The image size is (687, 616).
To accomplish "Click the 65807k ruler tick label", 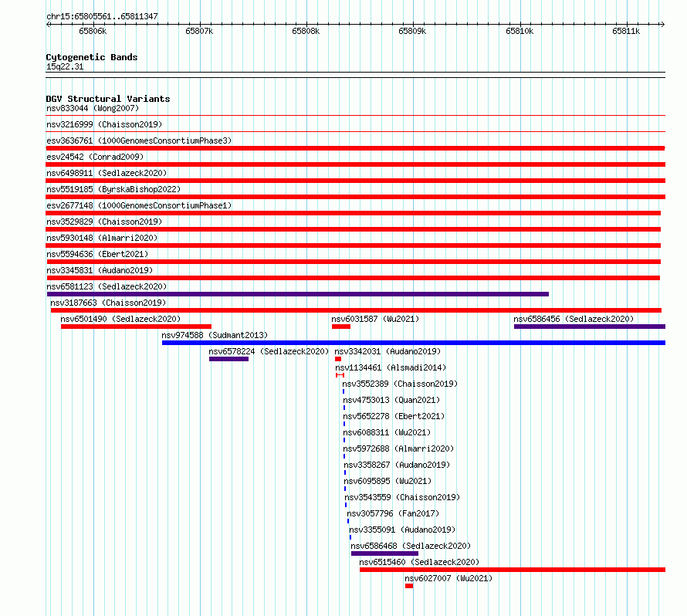I will (x=199, y=31).
